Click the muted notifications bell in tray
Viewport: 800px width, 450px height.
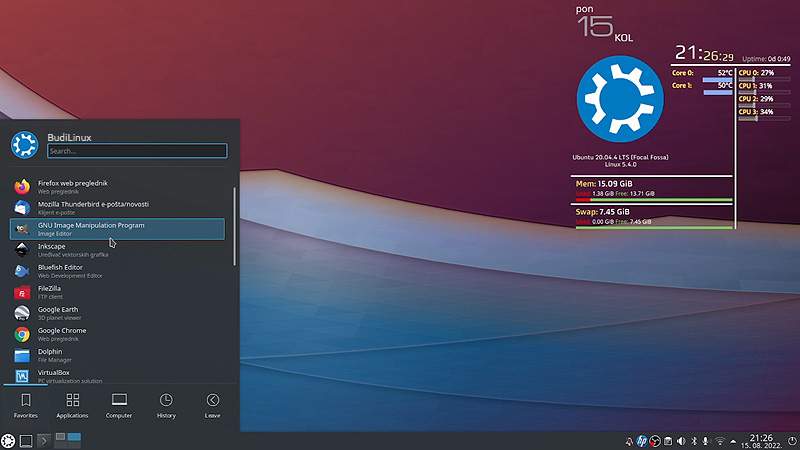click(629, 441)
